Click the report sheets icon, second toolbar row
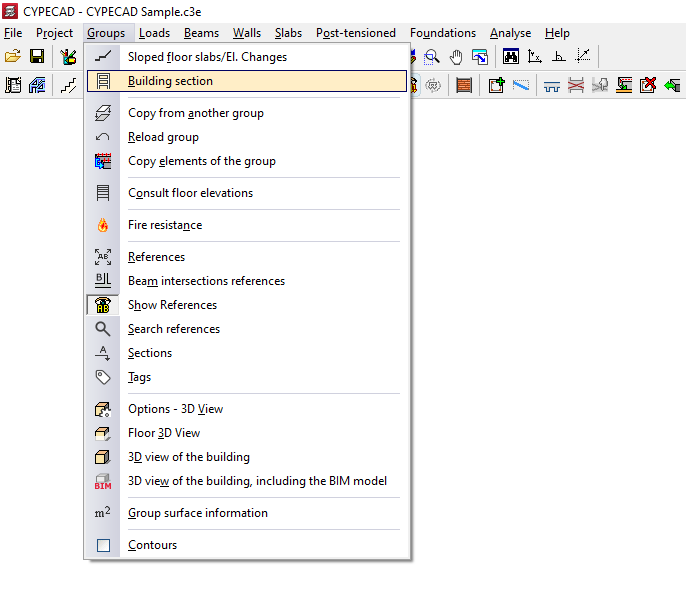Viewport: 686px width, 591px height. pos(13,85)
